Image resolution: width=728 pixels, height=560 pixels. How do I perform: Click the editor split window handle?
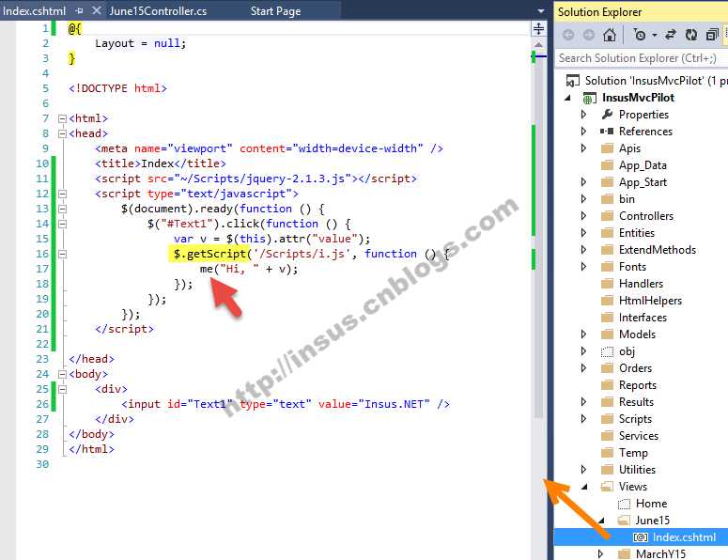(x=538, y=29)
